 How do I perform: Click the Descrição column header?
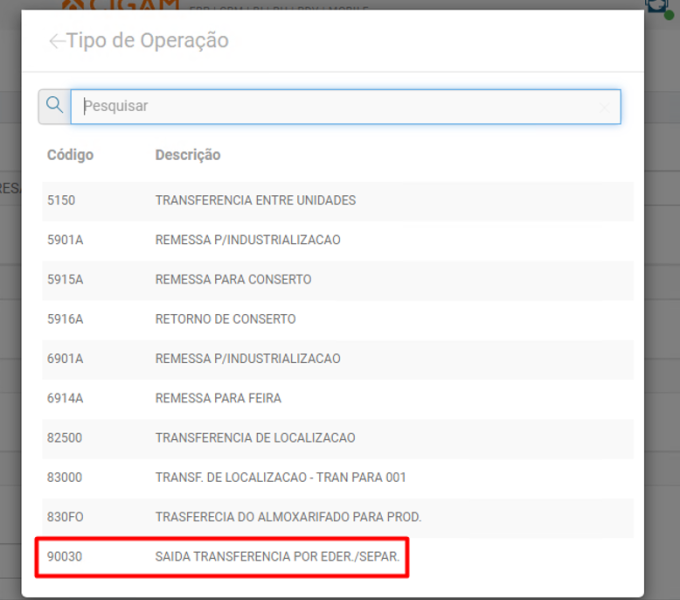(x=188, y=155)
